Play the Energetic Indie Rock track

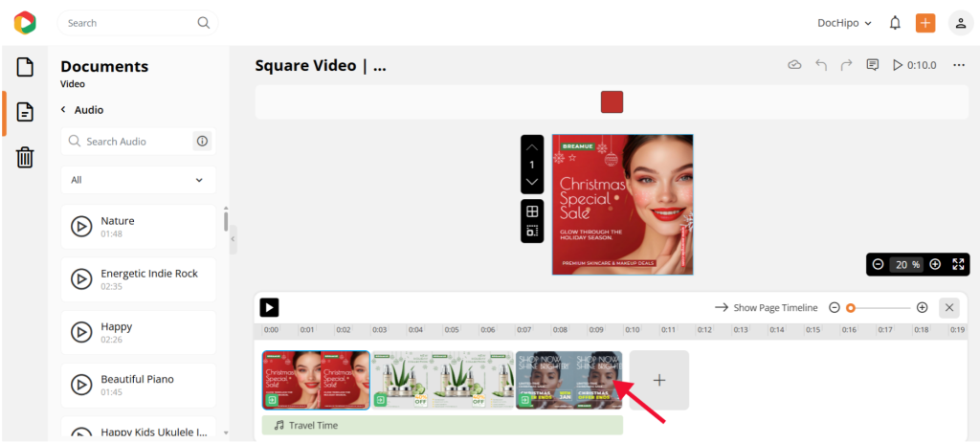[81, 278]
